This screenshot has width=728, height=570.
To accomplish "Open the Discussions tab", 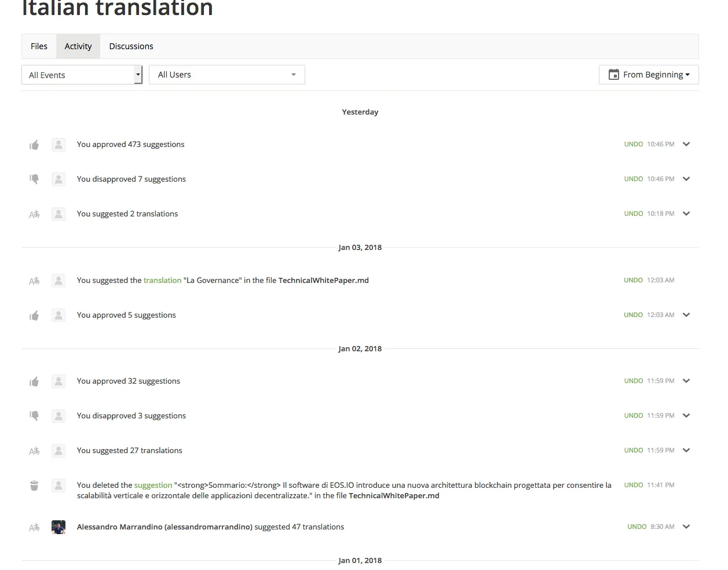I will click(131, 46).
